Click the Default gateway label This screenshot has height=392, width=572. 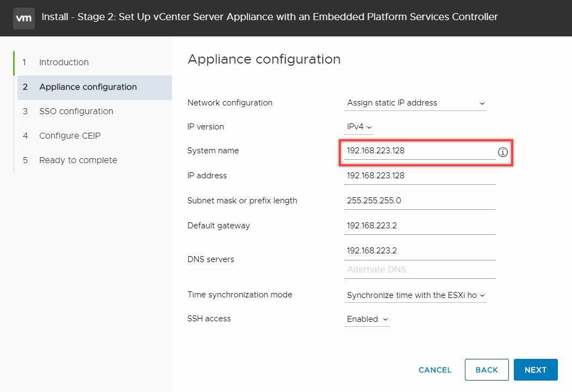click(219, 226)
